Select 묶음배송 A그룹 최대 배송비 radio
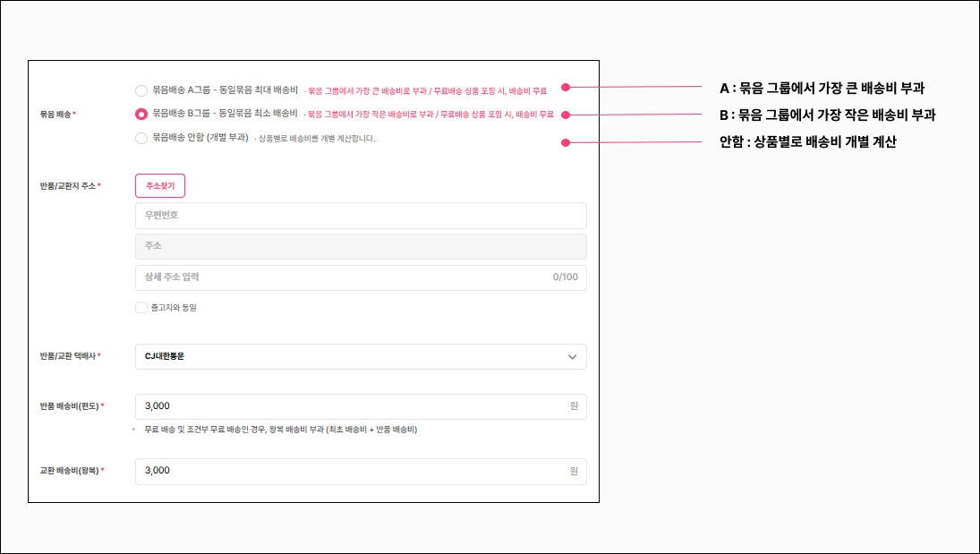 pyautogui.click(x=141, y=90)
